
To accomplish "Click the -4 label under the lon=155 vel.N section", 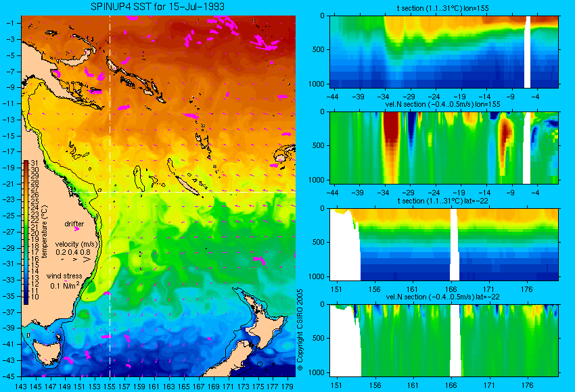I will tap(535, 193).
